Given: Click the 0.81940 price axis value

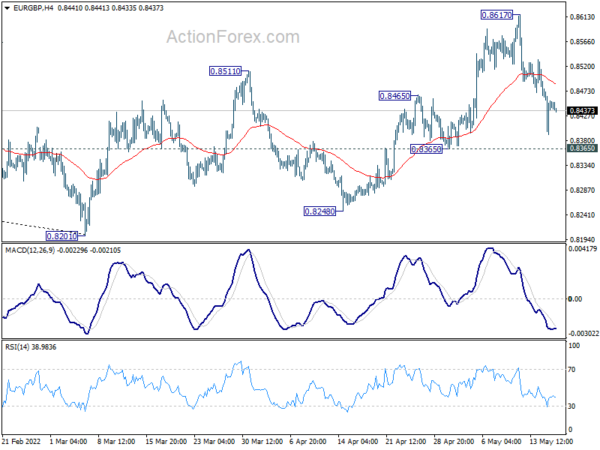Looking at the screenshot, I should (x=582, y=240).
